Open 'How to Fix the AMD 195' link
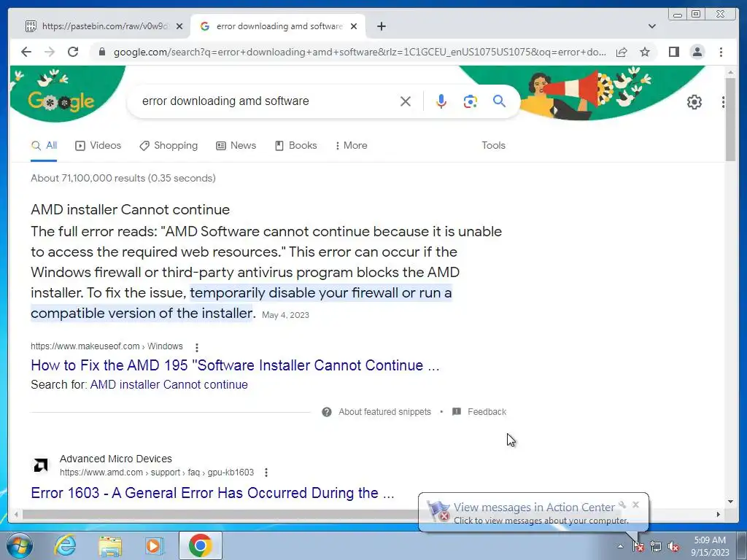The width and height of the screenshot is (747, 560). point(235,365)
